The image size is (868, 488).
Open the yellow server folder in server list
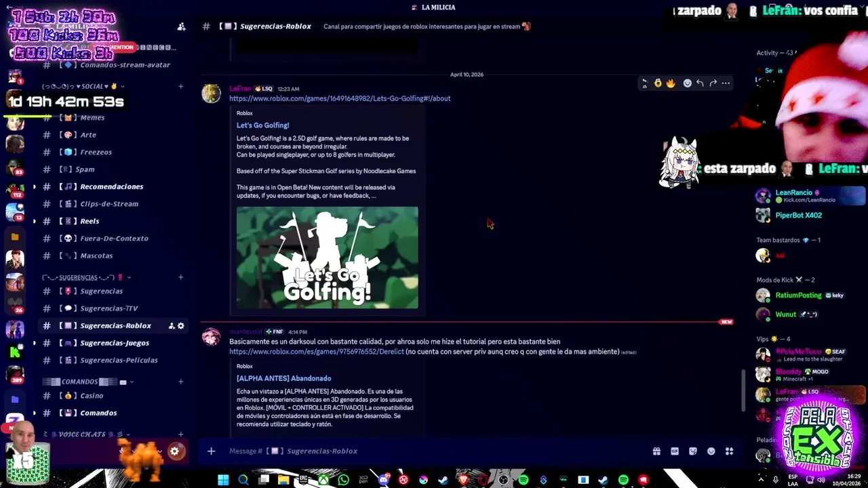(15, 237)
